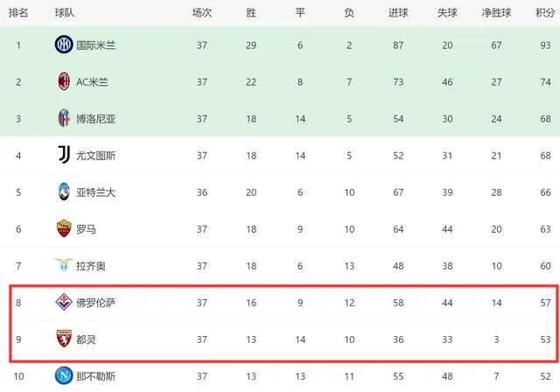Open the Torino bull badge

(x=64, y=339)
